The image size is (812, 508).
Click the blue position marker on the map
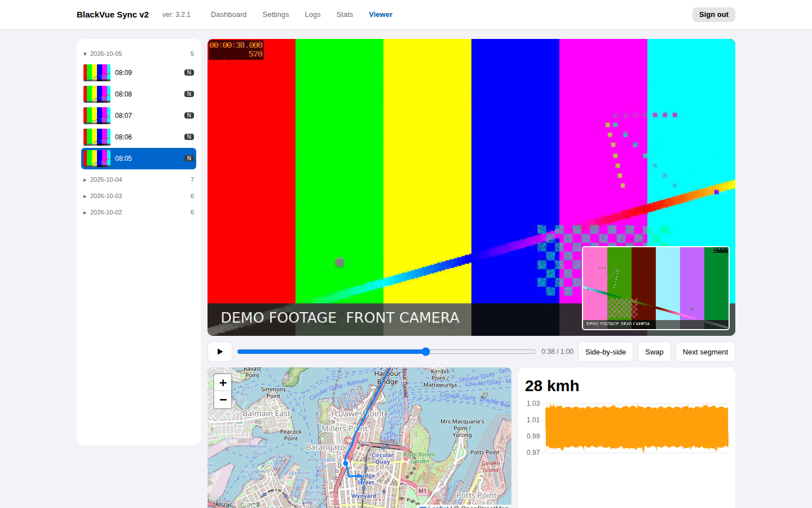346,463
